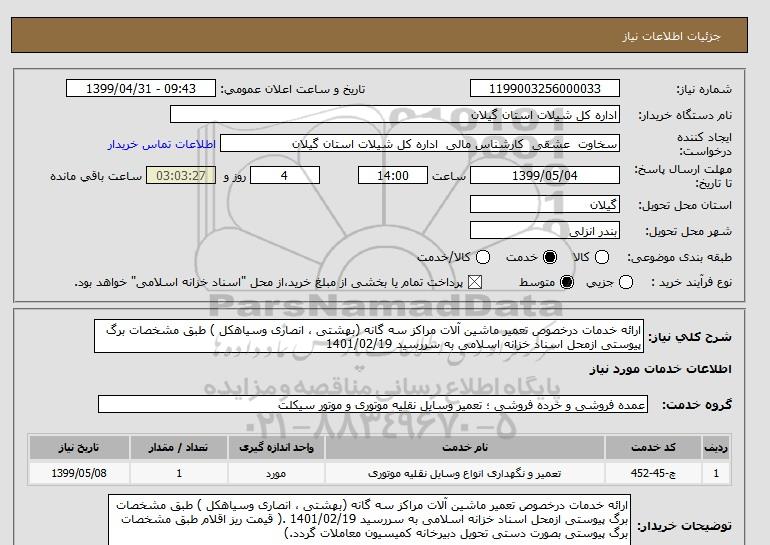The image size is (770, 545).
Task: Click the need date cell 1399/05/08
Action: pyautogui.click(x=79, y=473)
